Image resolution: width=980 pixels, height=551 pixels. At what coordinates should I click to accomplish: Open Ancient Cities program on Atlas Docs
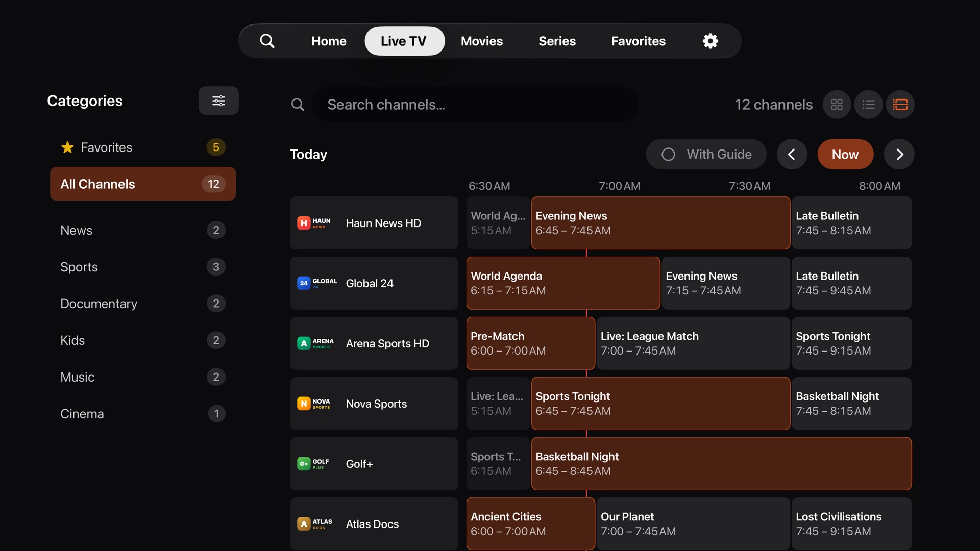530,524
